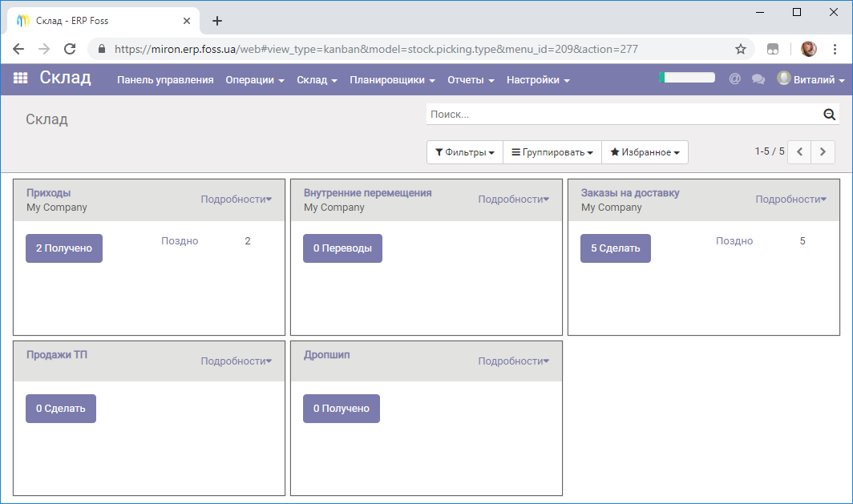The height and width of the screenshot is (504, 853).
Task: Click the 0 Получено button
Action: pyautogui.click(x=341, y=409)
